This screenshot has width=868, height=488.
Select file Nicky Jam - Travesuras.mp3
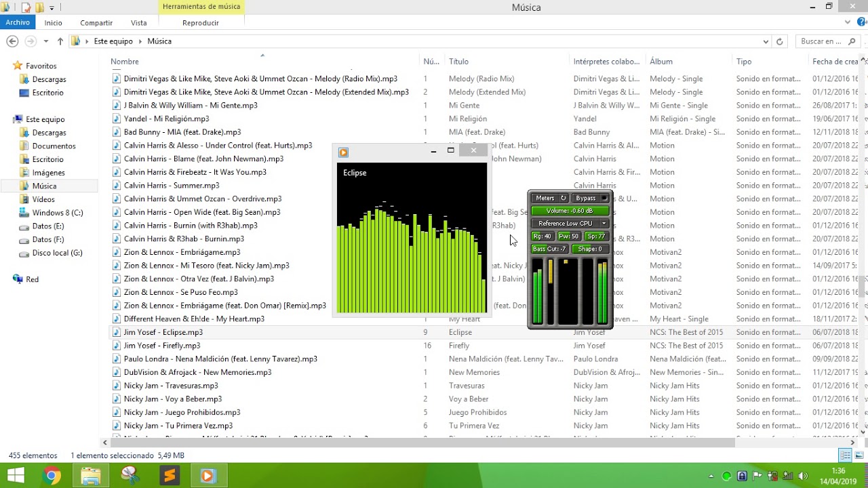pyautogui.click(x=171, y=386)
